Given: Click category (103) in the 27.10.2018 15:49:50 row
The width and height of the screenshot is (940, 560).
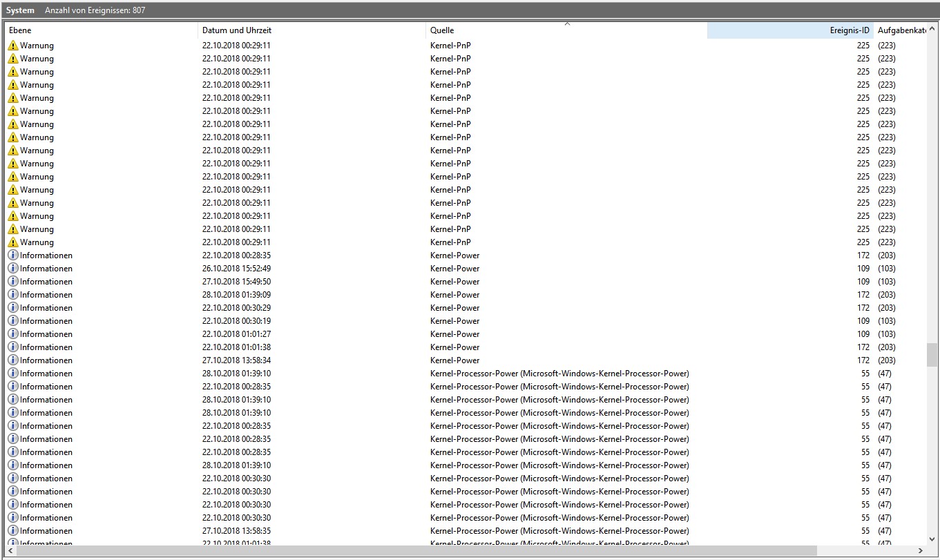Looking at the screenshot, I should 887,282.
